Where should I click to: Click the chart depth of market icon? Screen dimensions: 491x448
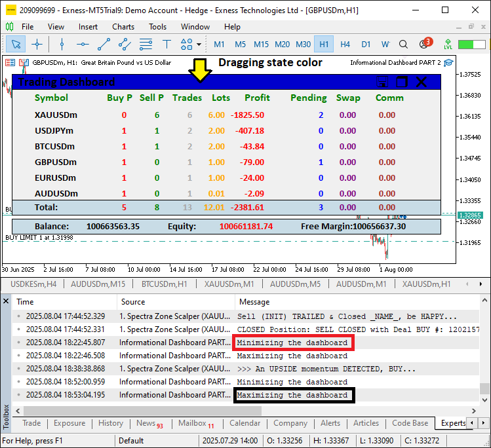click(x=24, y=63)
